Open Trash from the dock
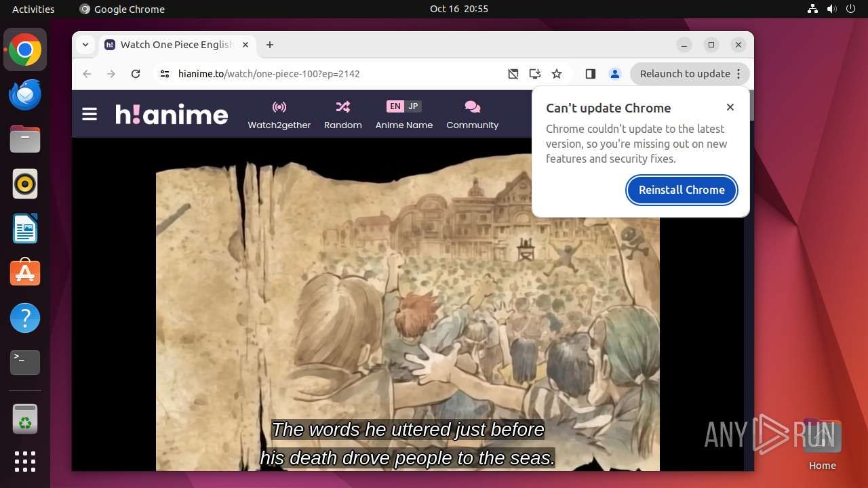Screen dimensions: 868x488 coord(25,419)
